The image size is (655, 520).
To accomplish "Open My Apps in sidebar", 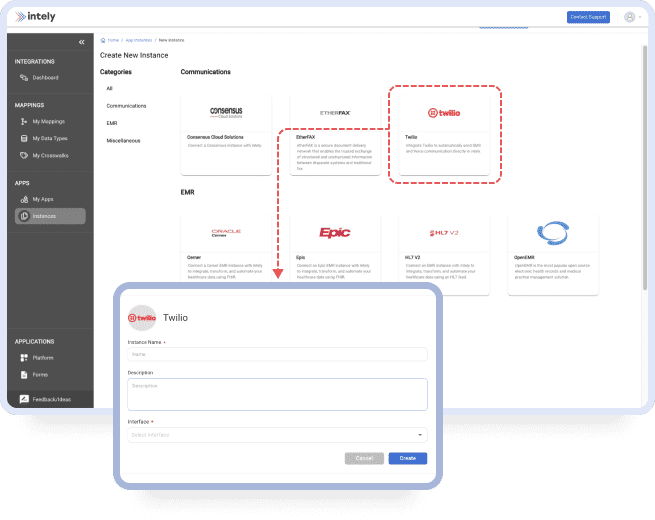I will tap(43, 200).
